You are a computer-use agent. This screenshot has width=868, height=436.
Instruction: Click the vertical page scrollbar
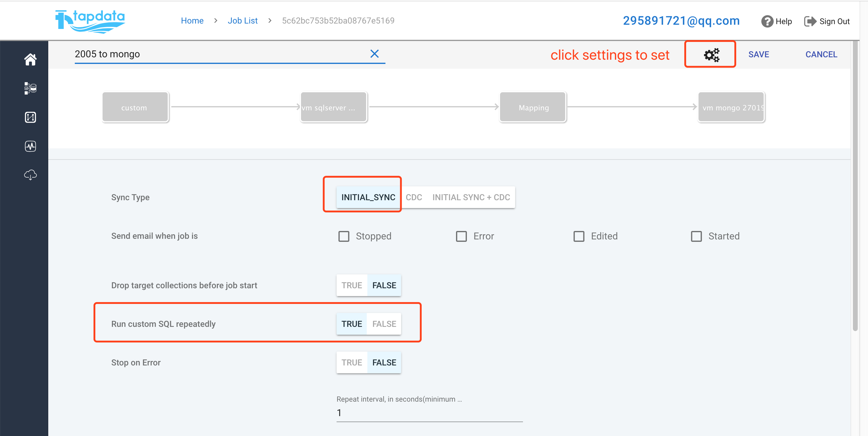[x=855, y=185]
